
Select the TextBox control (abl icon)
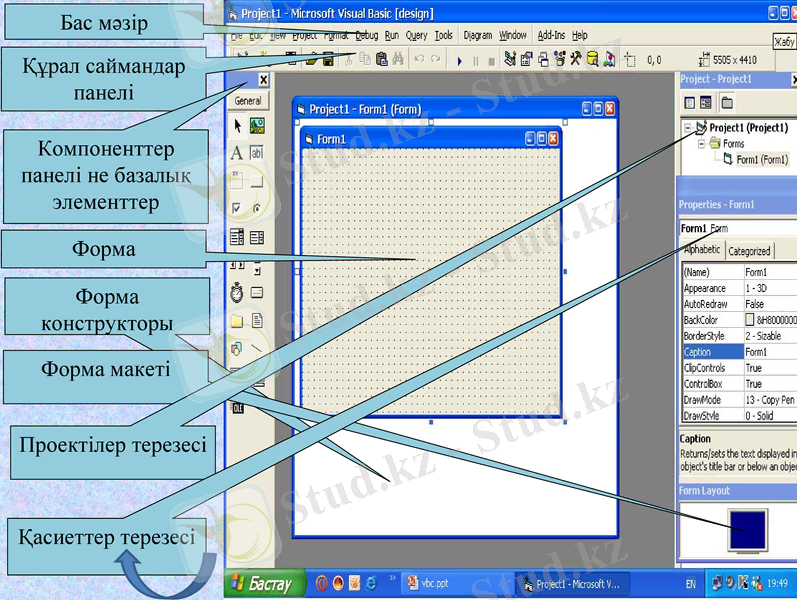(257, 153)
